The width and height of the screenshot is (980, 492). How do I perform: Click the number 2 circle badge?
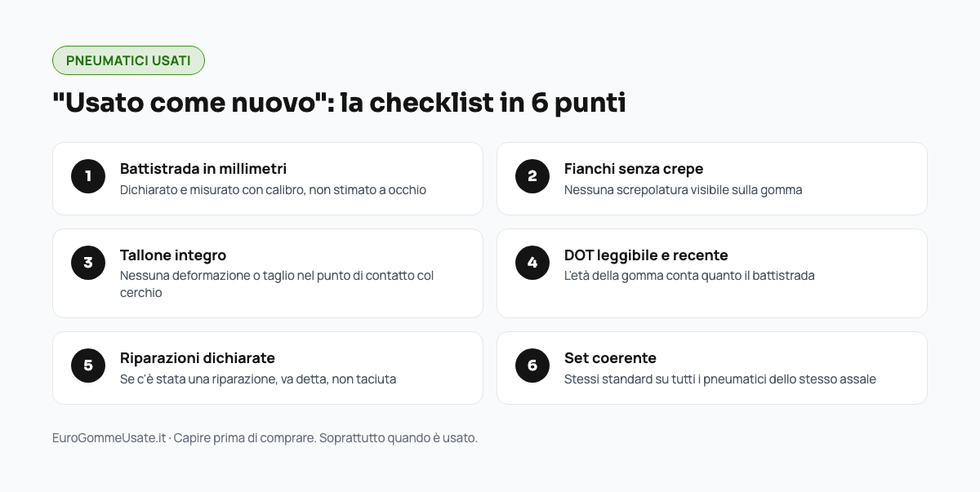pyautogui.click(x=532, y=176)
